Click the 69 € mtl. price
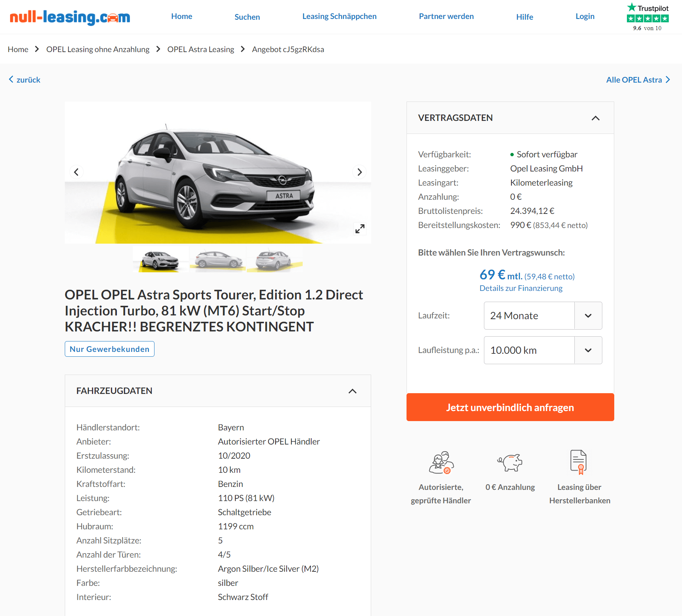 pyautogui.click(x=501, y=275)
